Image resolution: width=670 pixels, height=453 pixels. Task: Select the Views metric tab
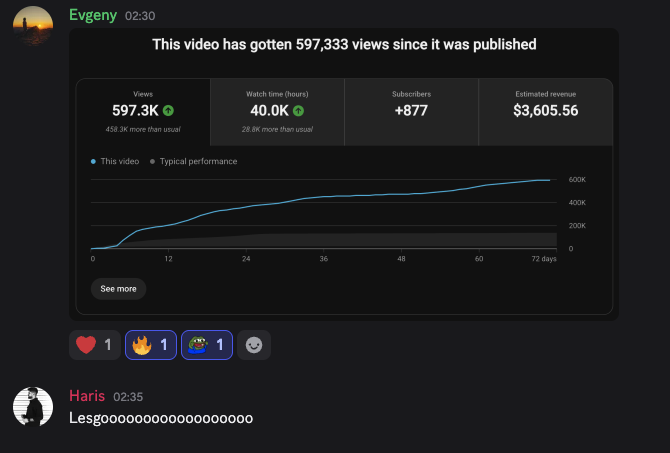point(143,112)
